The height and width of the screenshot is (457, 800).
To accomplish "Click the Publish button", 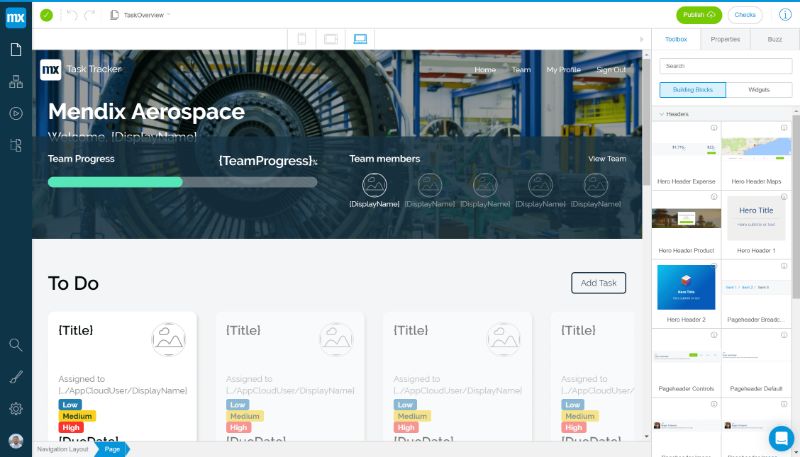I will pos(698,15).
